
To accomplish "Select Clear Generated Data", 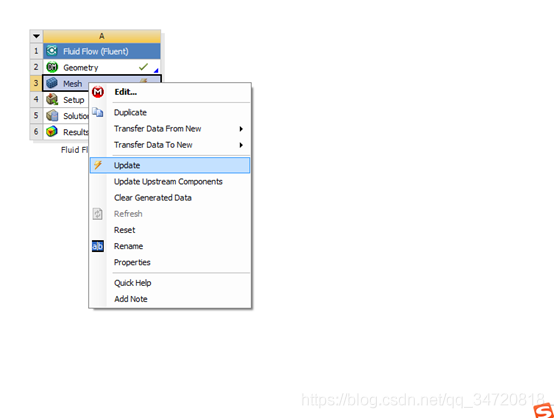I will (170, 198).
